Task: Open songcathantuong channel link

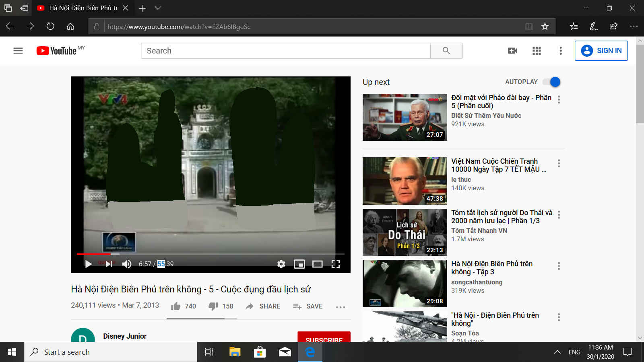Action: click(x=477, y=282)
